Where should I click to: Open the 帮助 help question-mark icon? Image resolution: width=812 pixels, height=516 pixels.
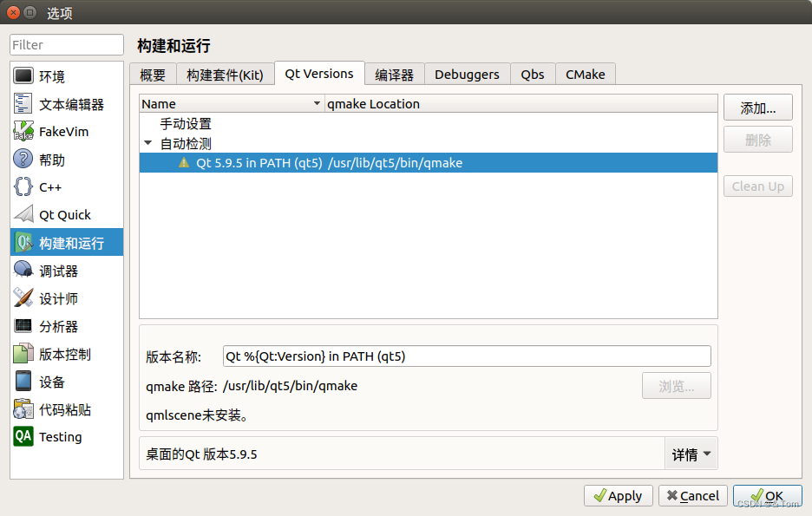pos(23,160)
